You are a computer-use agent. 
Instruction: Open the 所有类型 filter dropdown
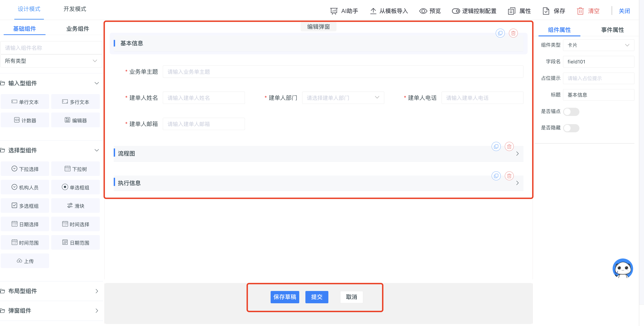pyautogui.click(x=51, y=61)
